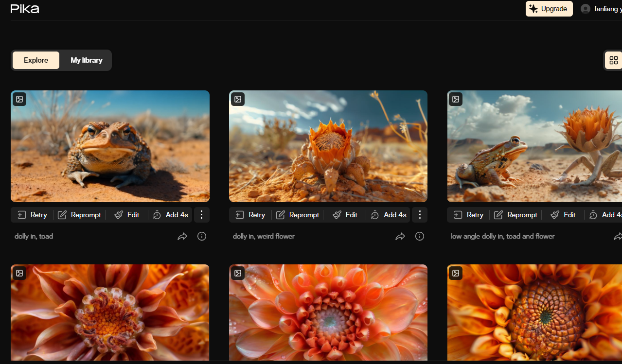Open more options for 'dolly in, weird flower'
Image resolution: width=622 pixels, height=364 pixels.
coord(420,215)
